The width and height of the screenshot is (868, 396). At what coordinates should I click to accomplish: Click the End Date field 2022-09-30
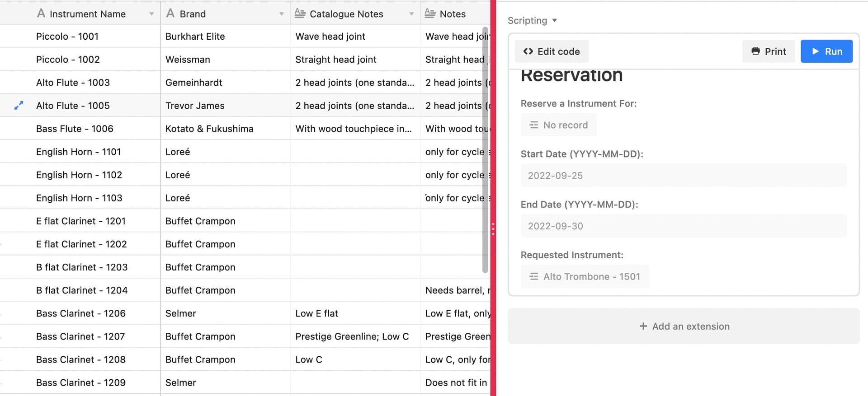click(x=684, y=226)
